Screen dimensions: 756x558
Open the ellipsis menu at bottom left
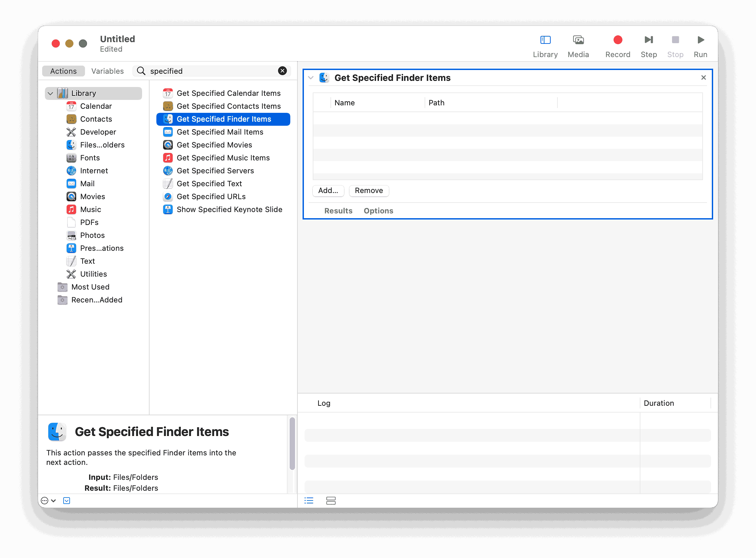pyautogui.click(x=45, y=501)
